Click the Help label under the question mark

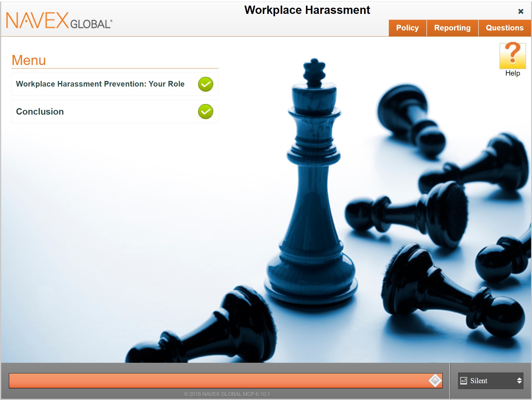coord(512,73)
